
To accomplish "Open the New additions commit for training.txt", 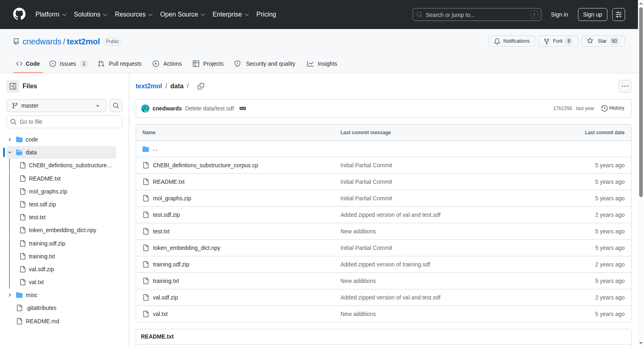I will 358,281.
